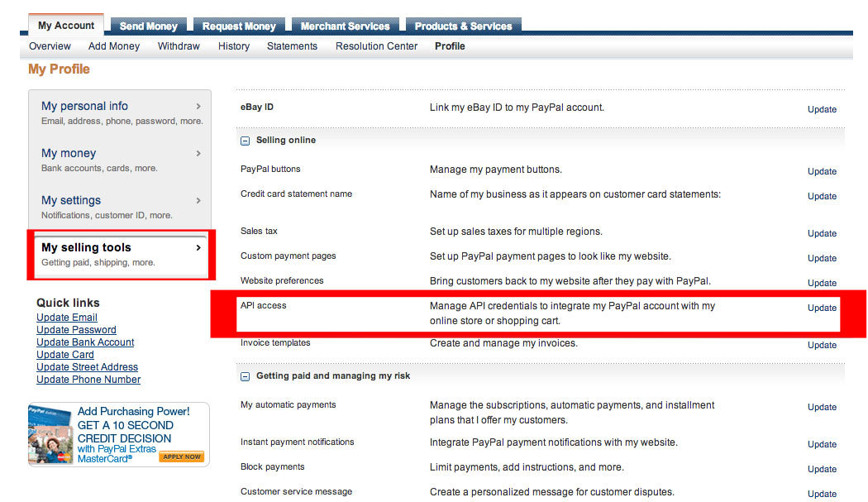The height and width of the screenshot is (502, 868).
Task: Collapse Getting paid and managing my risk section
Action: [246, 376]
